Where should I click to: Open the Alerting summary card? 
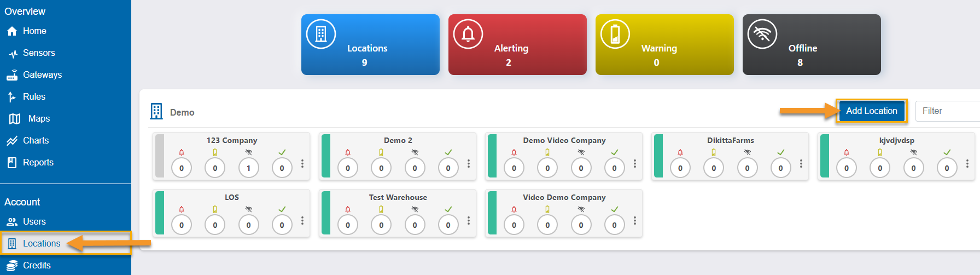coord(517,45)
